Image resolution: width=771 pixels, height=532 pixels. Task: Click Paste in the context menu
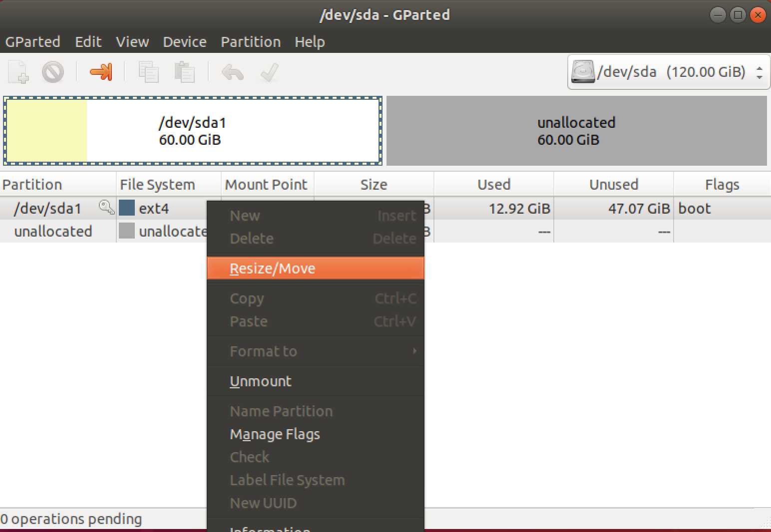(x=316, y=321)
